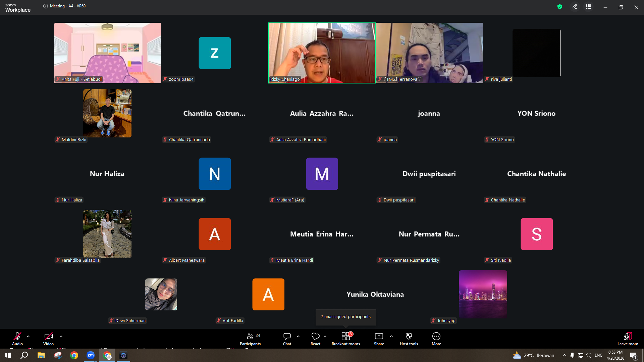The width and height of the screenshot is (644, 362).
Task: Click the large Dwii puspitasari name tile
Action: pos(429,174)
